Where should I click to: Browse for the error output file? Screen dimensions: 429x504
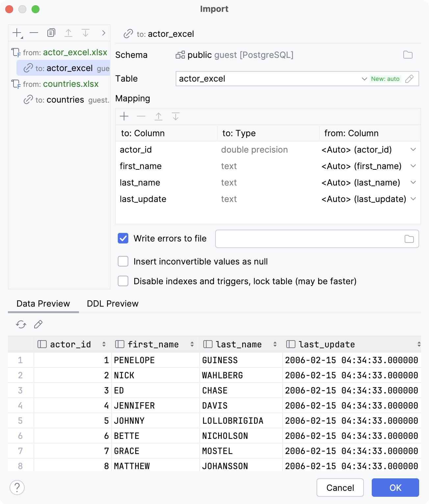pyautogui.click(x=409, y=239)
